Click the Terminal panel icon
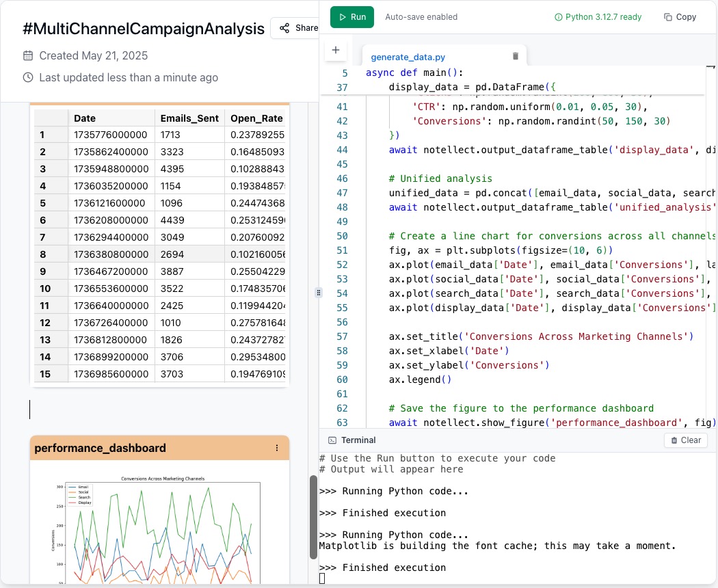Screen dimensions: 718x588 332,440
